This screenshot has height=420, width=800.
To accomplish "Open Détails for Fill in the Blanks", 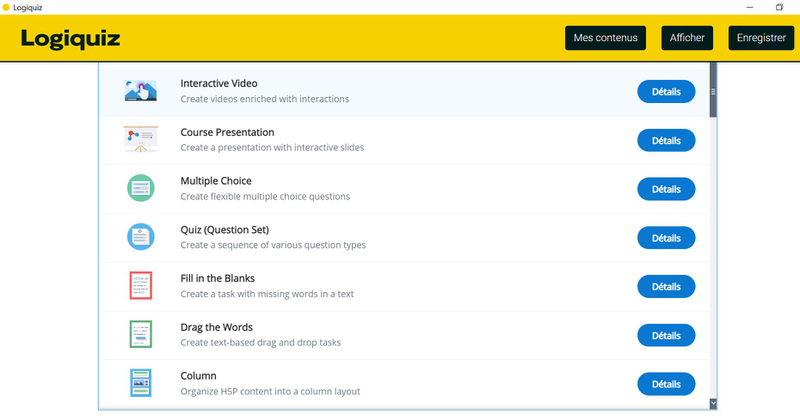I will point(666,287).
